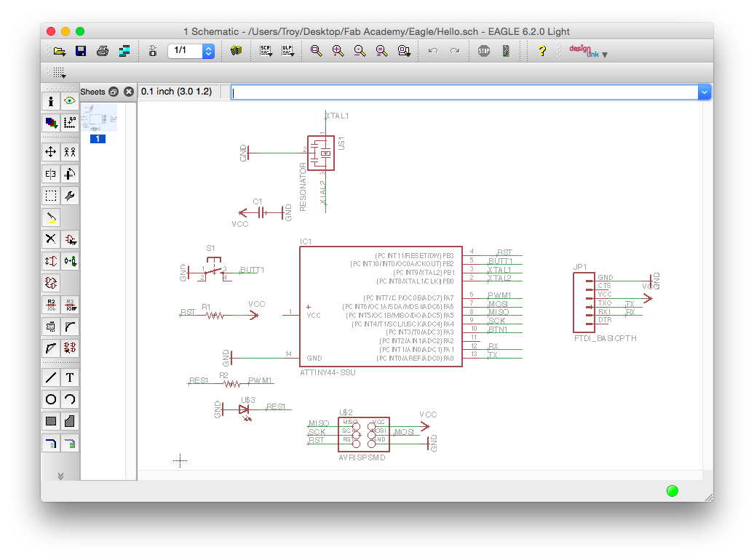Save the schematic with the floppy disk icon
Viewport: 754px width, 560px height.
coord(81,51)
